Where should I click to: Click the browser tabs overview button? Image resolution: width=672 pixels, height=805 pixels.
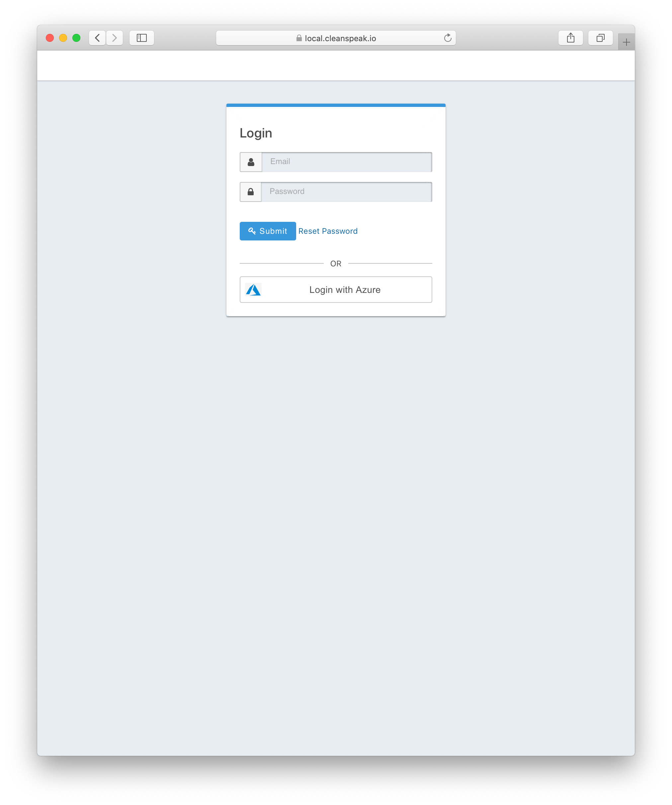(x=600, y=38)
